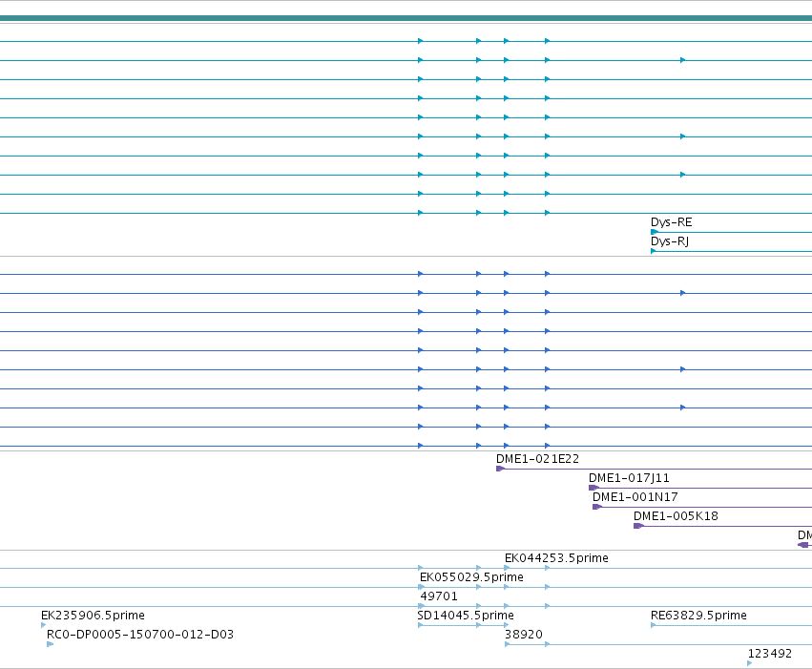
Task: Click the reverse-pointing purple clone arrow glyph
Action: [x=803, y=545]
